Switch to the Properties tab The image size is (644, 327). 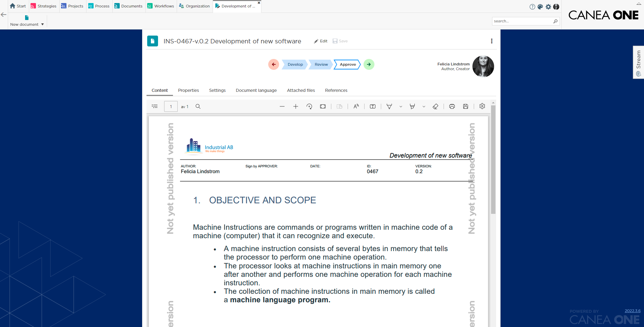188,90
